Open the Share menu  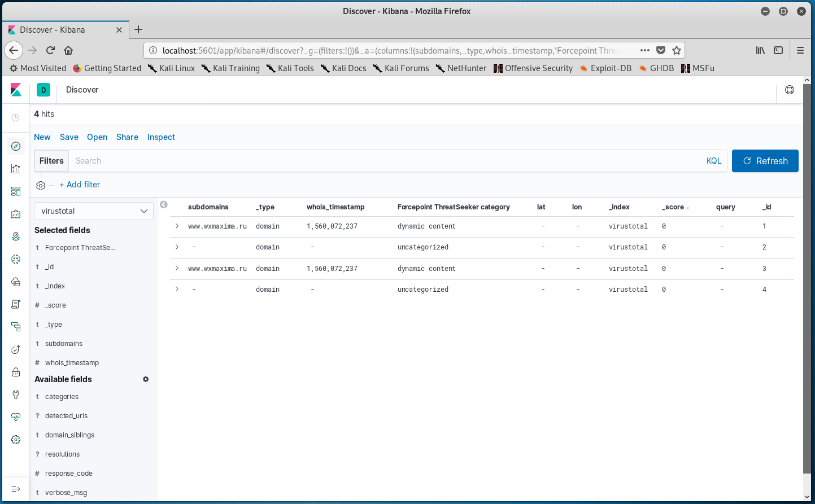click(x=127, y=137)
